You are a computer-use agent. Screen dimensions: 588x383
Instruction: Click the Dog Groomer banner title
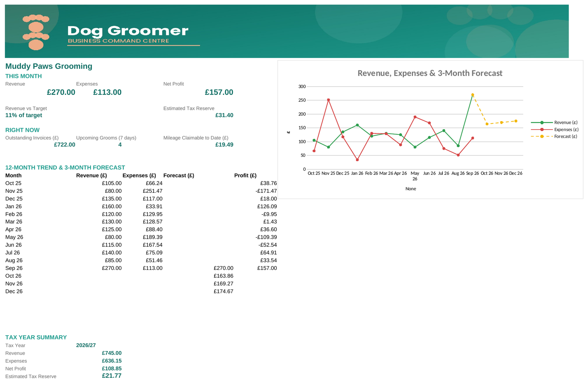click(x=128, y=31)
